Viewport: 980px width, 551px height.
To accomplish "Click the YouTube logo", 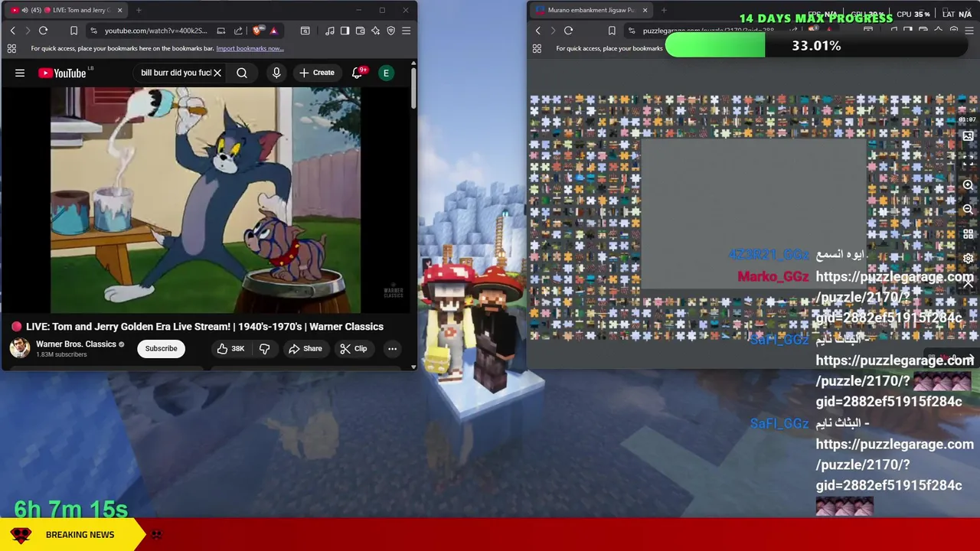I will [63, 73].
